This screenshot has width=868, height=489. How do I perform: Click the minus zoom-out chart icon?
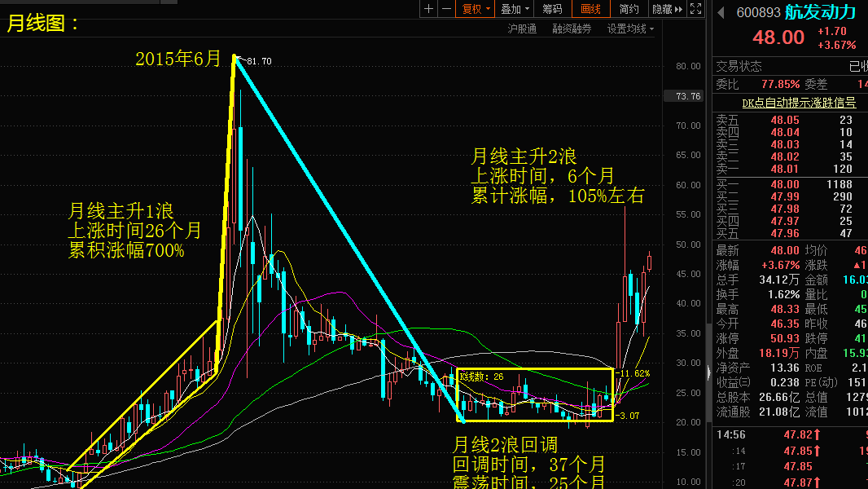tap(447, 9)
